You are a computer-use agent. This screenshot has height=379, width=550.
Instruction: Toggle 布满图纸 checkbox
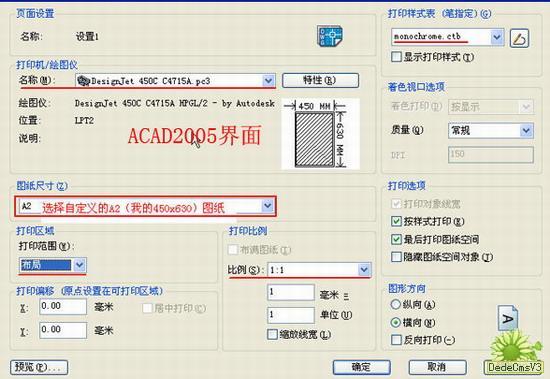pos(233,250)
